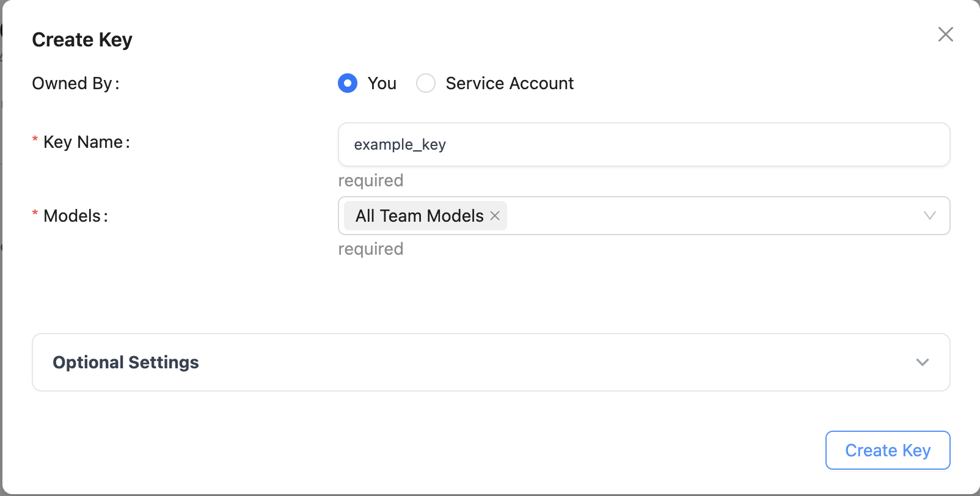980x496 pixels.
Task: Click the Service Account label text
Action: [x=510, y=83]
